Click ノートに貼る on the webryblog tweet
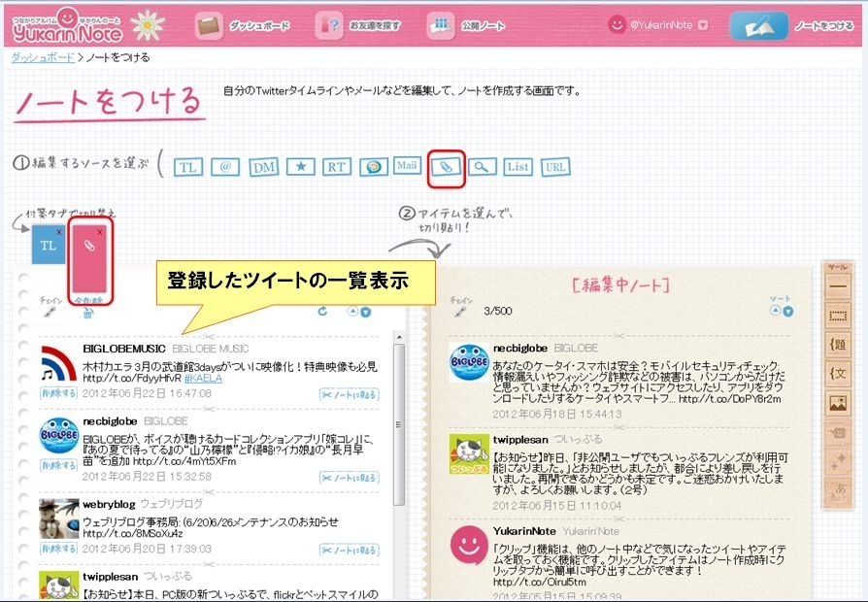 [350, 550]
